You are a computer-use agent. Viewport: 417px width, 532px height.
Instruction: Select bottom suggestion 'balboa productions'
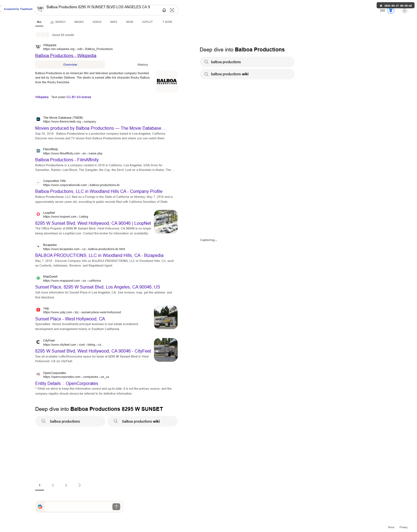coord(70,421)
